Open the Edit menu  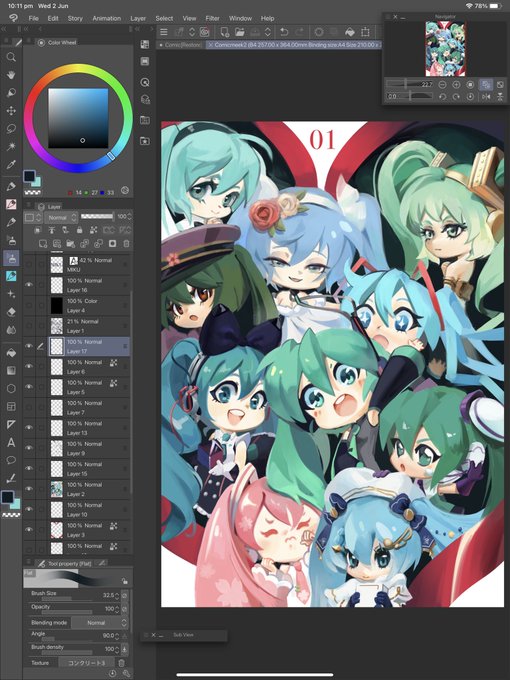point(53,18)
